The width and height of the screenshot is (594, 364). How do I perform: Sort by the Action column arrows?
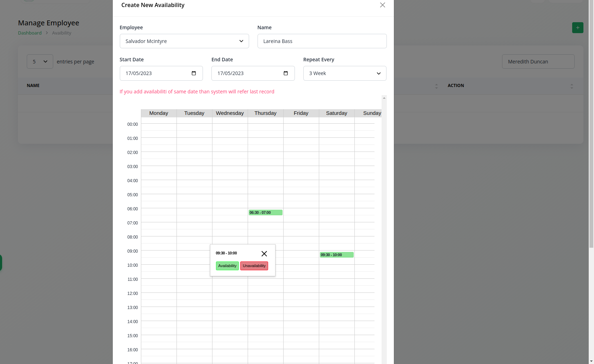571,86
